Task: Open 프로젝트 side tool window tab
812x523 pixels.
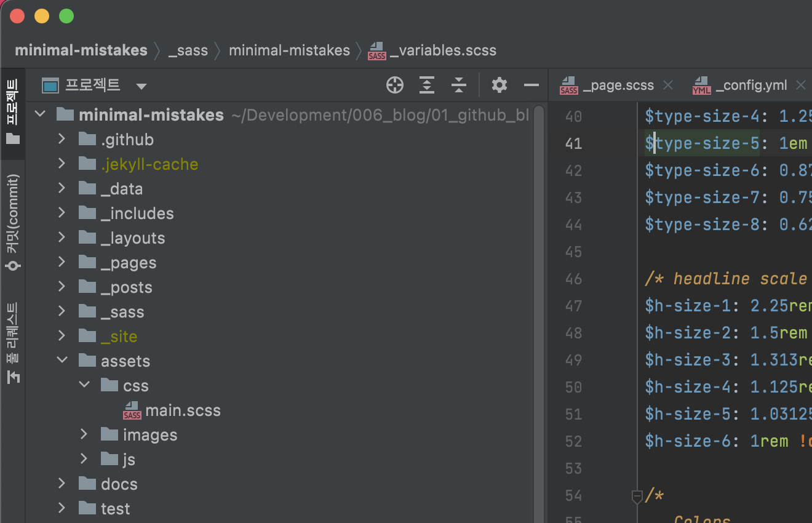Action: click(x=12, y=111)
